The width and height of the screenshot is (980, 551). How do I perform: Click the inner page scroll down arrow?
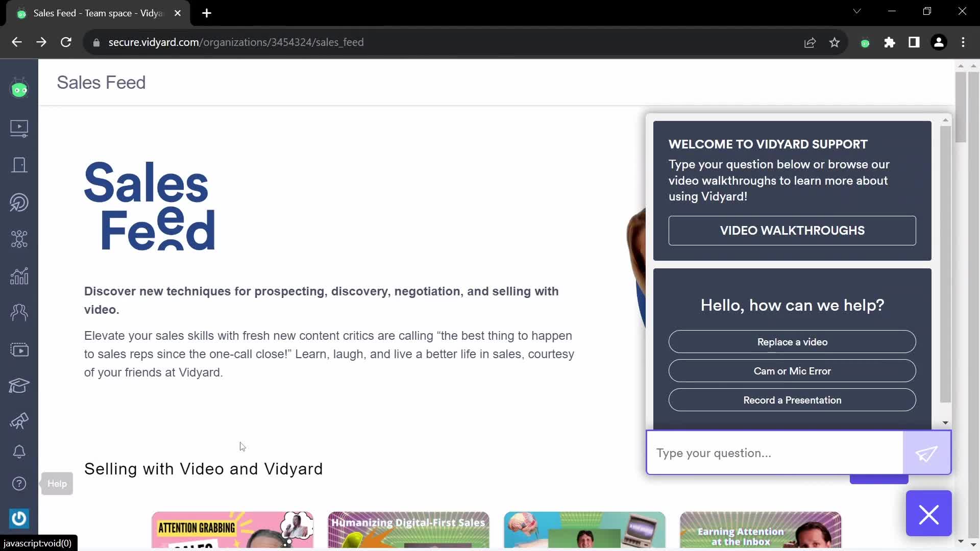pyautogui.click(x=961, y=541)
